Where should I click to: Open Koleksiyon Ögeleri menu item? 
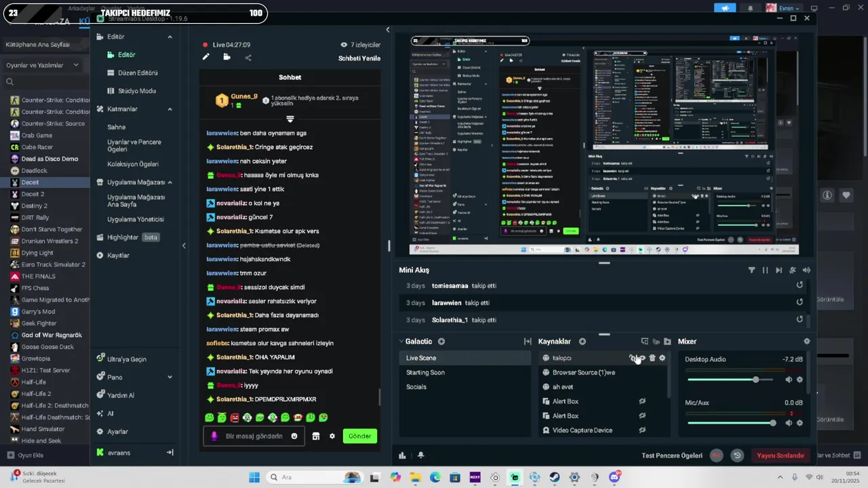coord(133,164)
